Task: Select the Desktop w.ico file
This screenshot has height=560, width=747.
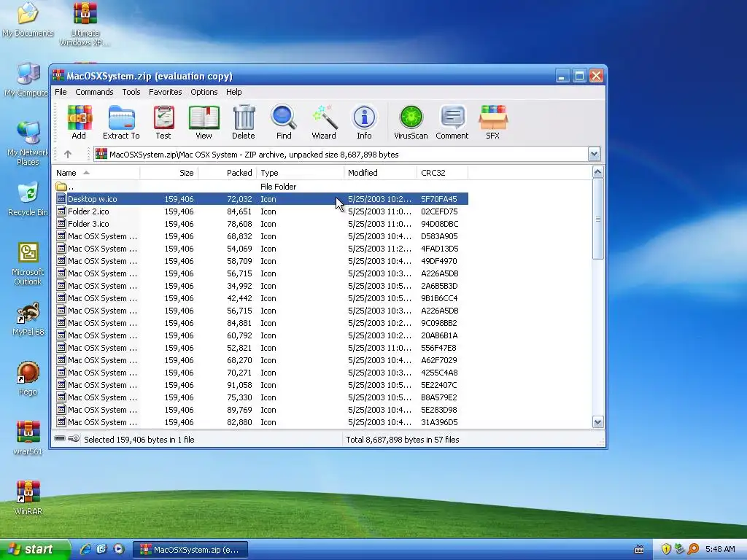Action: (260, 199)
